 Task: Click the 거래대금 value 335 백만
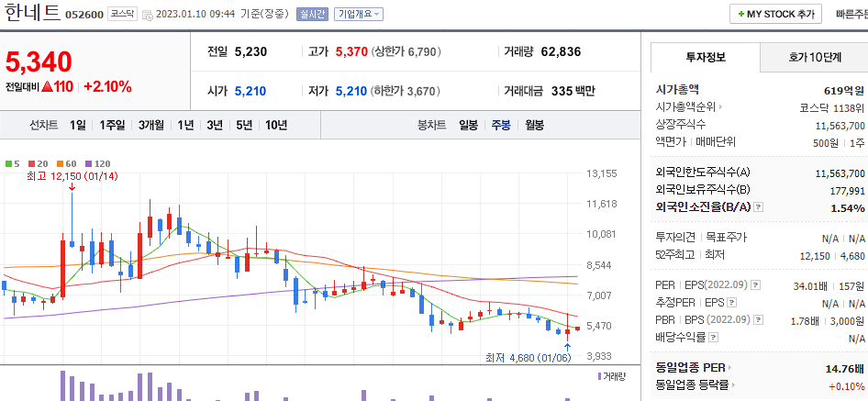[573, 91]
